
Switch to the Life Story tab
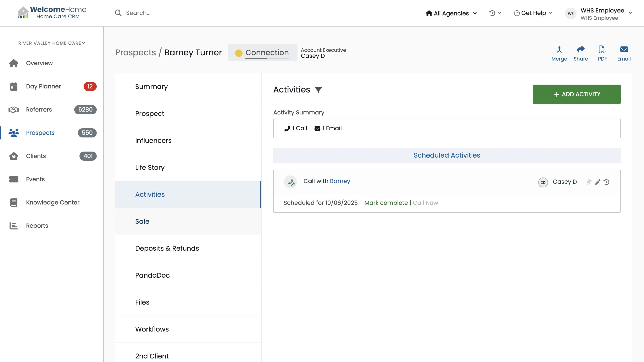(150, 167)
